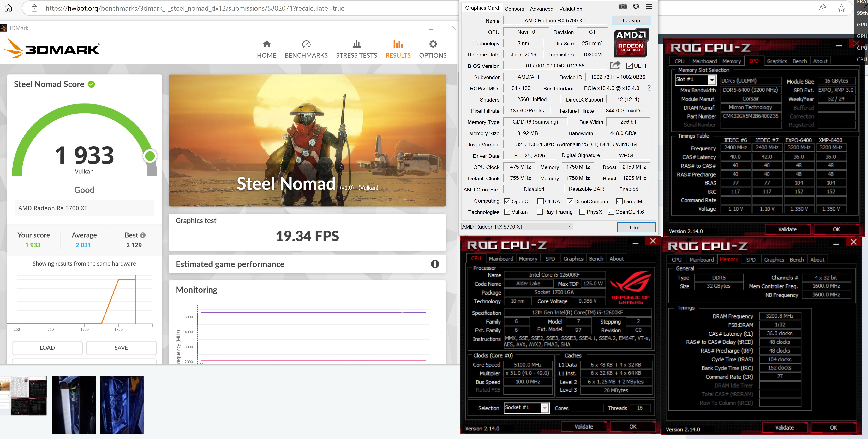Screen dimensions: 868x439
Task: Toggle the UEFI checkbox
Action: 629,66
